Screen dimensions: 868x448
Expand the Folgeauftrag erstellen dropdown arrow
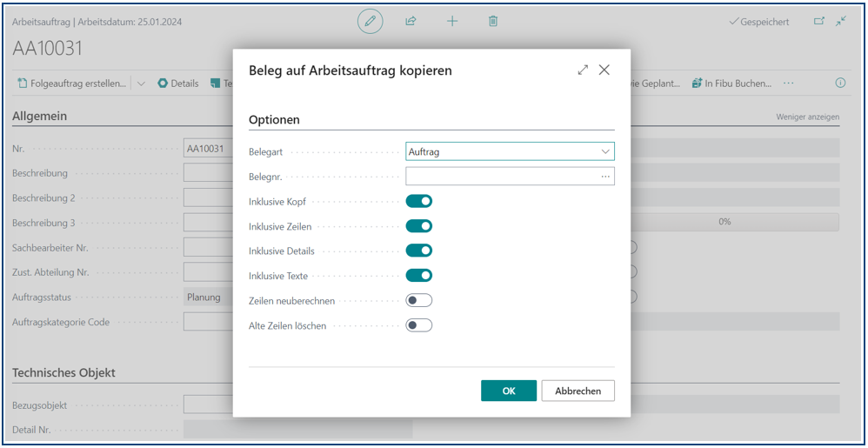(142, 84)
